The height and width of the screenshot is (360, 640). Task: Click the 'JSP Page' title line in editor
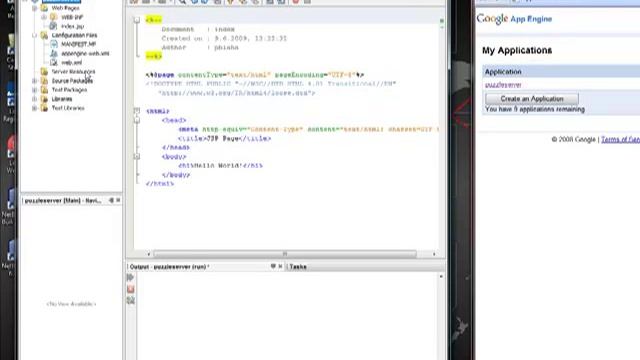click(x=225, y=138)
